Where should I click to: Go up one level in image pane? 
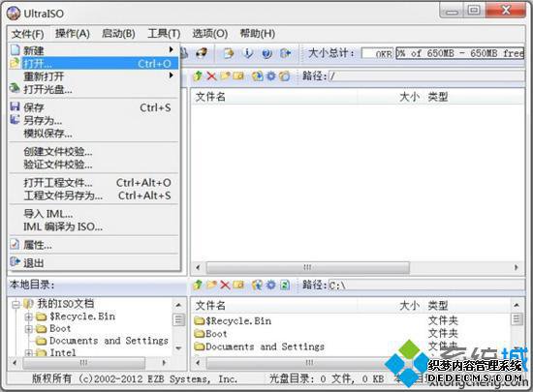[198, 76]
